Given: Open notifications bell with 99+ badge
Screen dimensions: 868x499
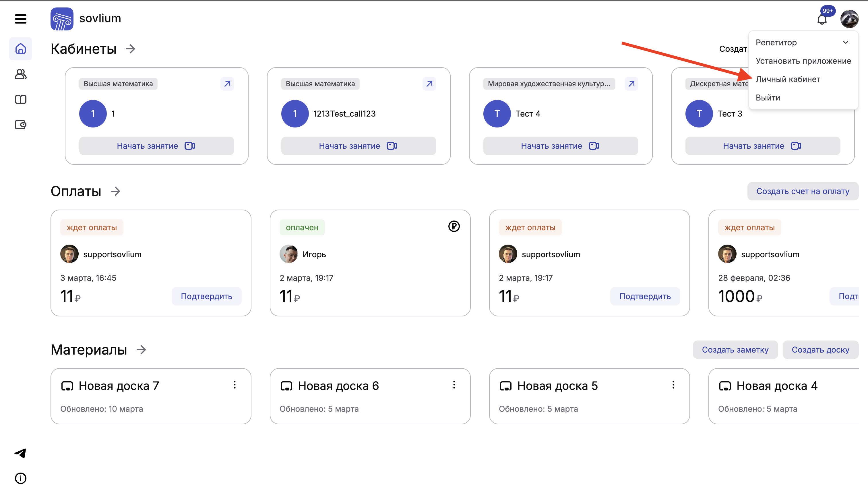Looking at the screenshot, I should (x=822, y=20).
